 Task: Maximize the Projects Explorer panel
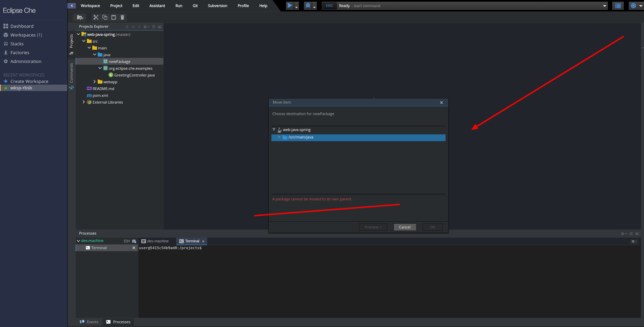pos(160,27)
